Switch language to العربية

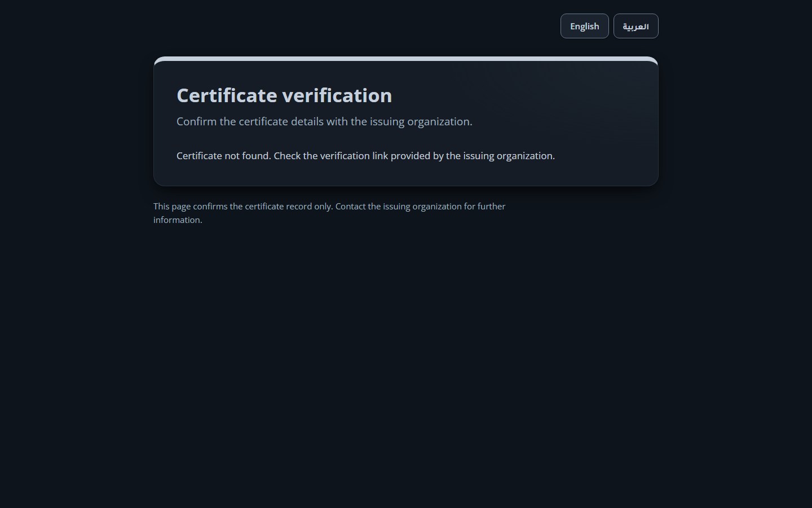click(x=636, y=26)
